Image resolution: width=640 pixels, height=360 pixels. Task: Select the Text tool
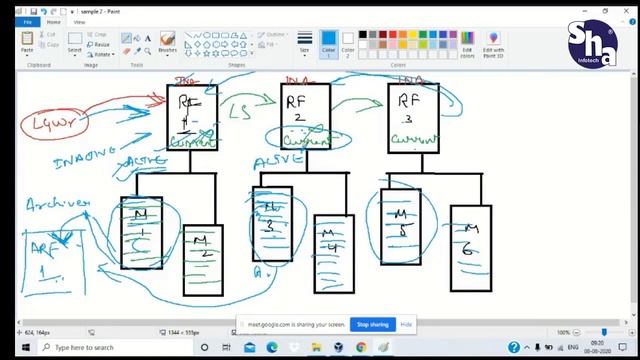coord(148,38)
